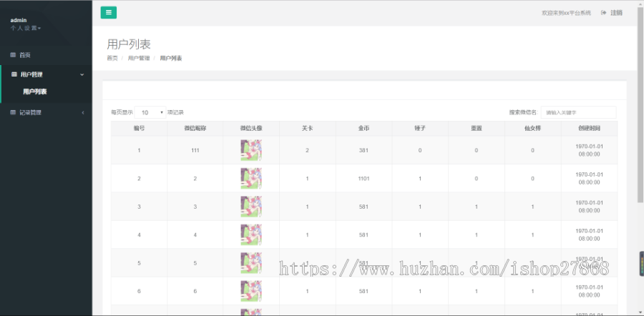Click the 用户管理 chevron-down arrow
644x316 pixels.
click(x=82, y=74)
